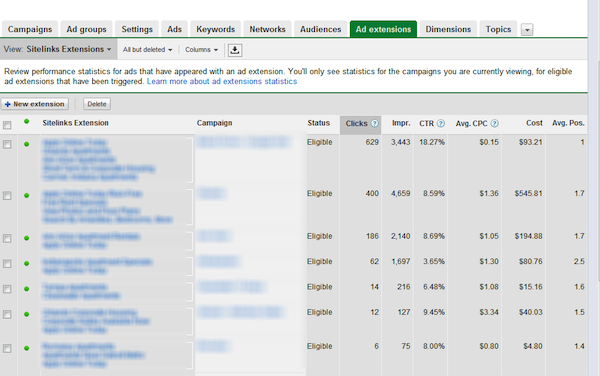Open CTR column help question mark
The image size is (600, 376).
click(441, 124)
